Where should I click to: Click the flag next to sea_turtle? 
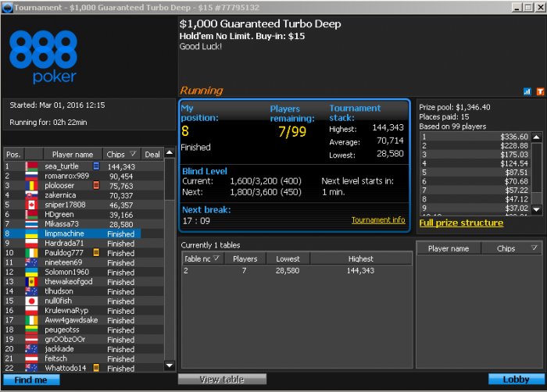[31, 166]
